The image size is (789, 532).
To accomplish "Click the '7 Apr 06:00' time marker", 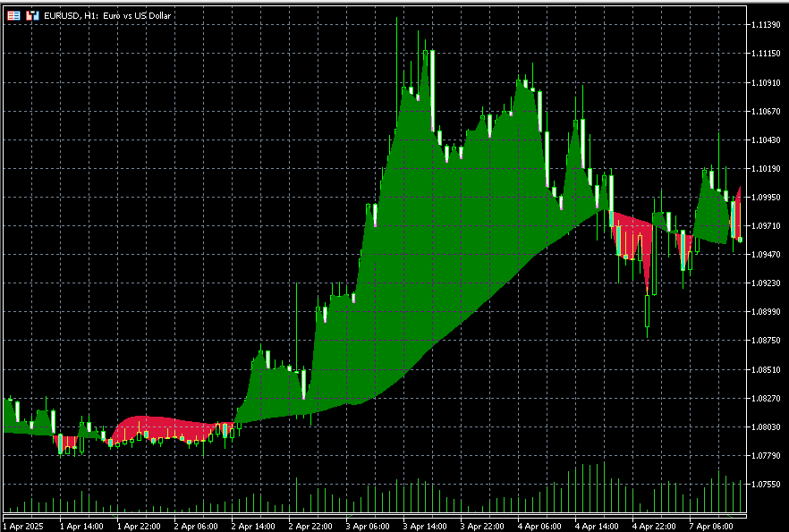I will click(711, 526).
